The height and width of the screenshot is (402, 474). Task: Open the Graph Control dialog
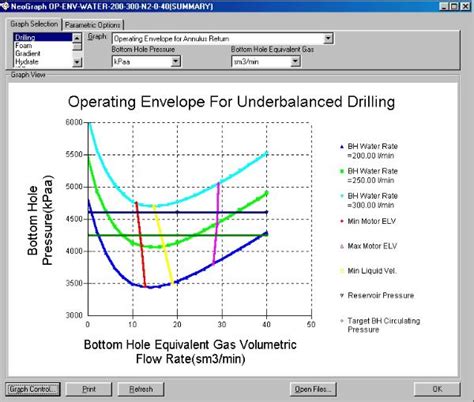tap(33, 389)
